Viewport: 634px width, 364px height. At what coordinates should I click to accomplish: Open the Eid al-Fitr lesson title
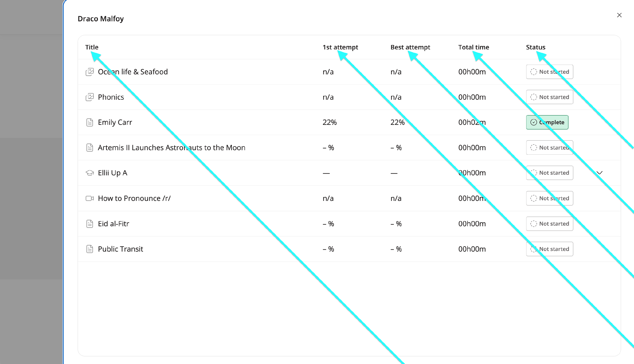tap(113, 224)
